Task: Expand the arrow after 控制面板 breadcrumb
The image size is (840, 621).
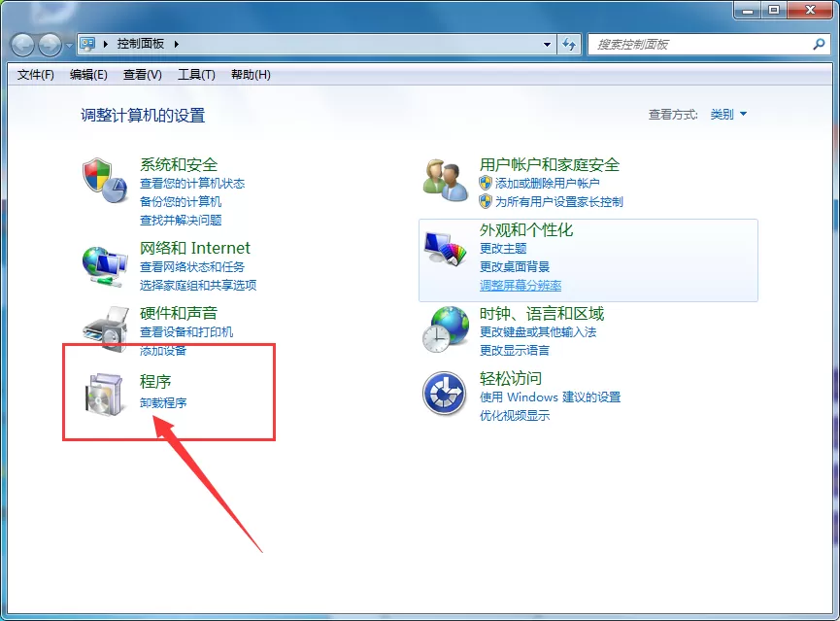Action: pos(176,44)
